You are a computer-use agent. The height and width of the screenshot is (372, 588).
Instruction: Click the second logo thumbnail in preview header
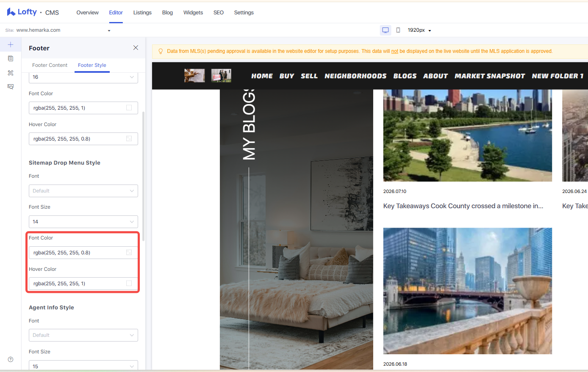tap(221, 75)
